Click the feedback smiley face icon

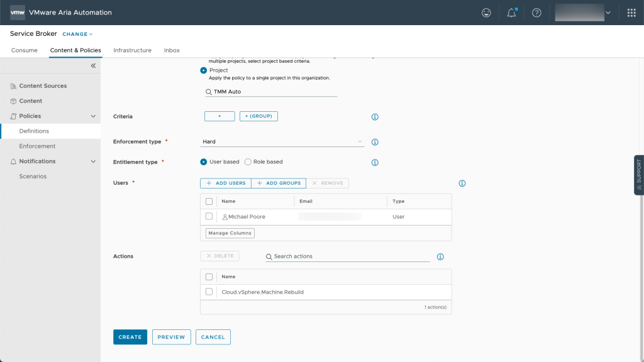[x=486, y=13]
